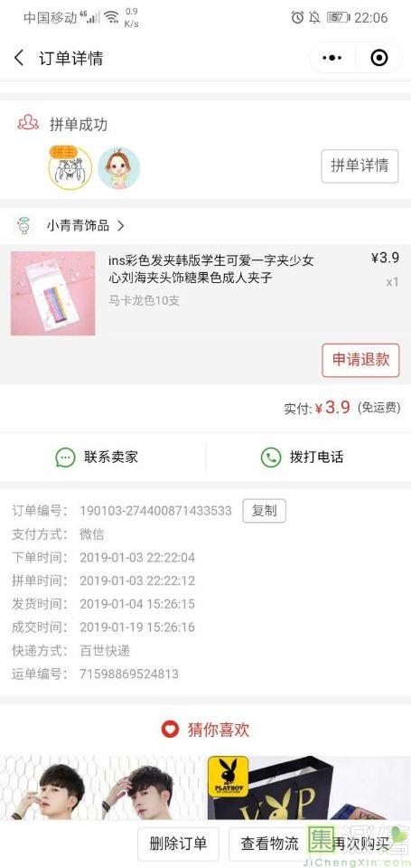411x868 pixels.
Task: Copy order number with 复制 button
Action: tap(265, 511)
